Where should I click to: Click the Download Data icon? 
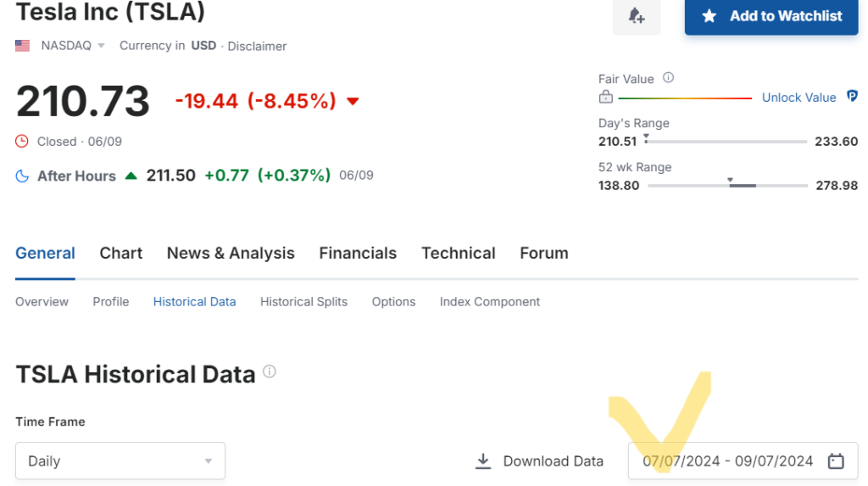tap(483, 461)
